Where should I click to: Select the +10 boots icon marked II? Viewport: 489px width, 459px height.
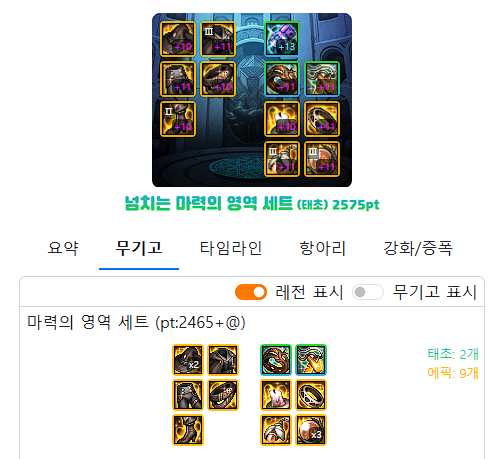click(178, 119)
